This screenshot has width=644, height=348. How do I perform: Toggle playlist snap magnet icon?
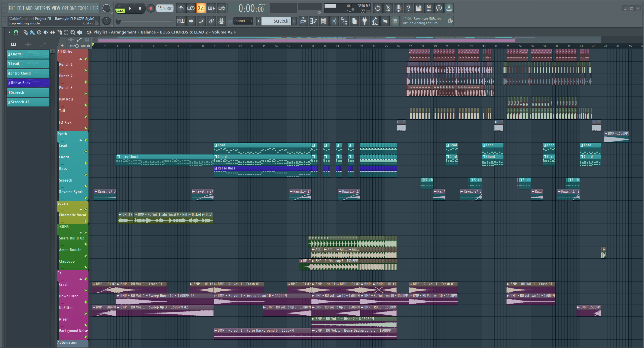point(16,32)
